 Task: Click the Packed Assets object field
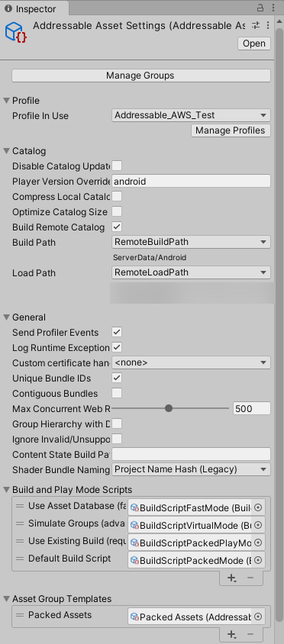pos(196,617)
